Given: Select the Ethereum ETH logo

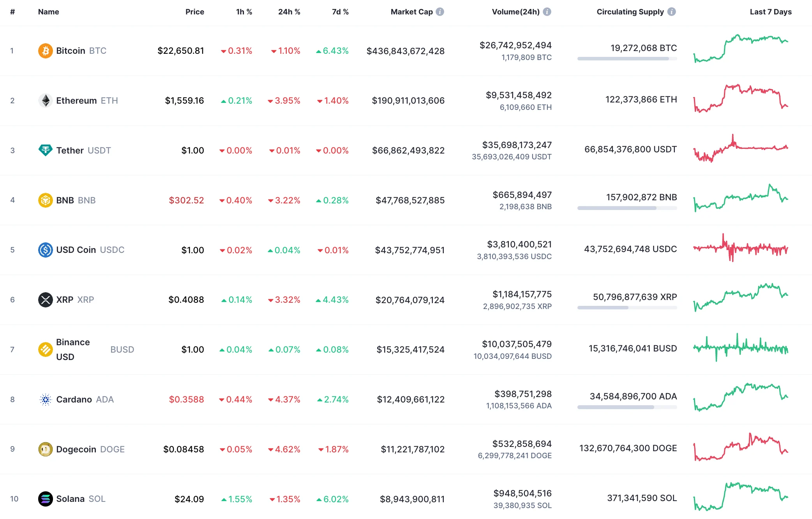Looking at the screenshot, I should (x=46, y=100).
